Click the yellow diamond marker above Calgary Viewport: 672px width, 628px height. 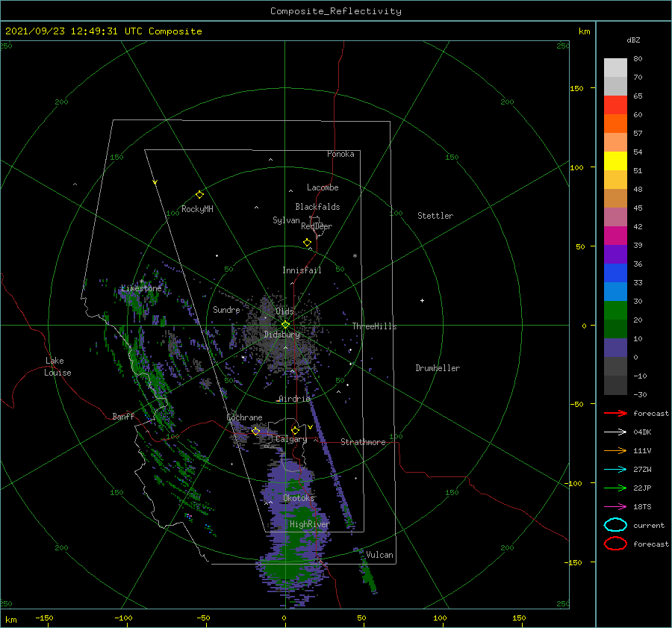(295, 430)
